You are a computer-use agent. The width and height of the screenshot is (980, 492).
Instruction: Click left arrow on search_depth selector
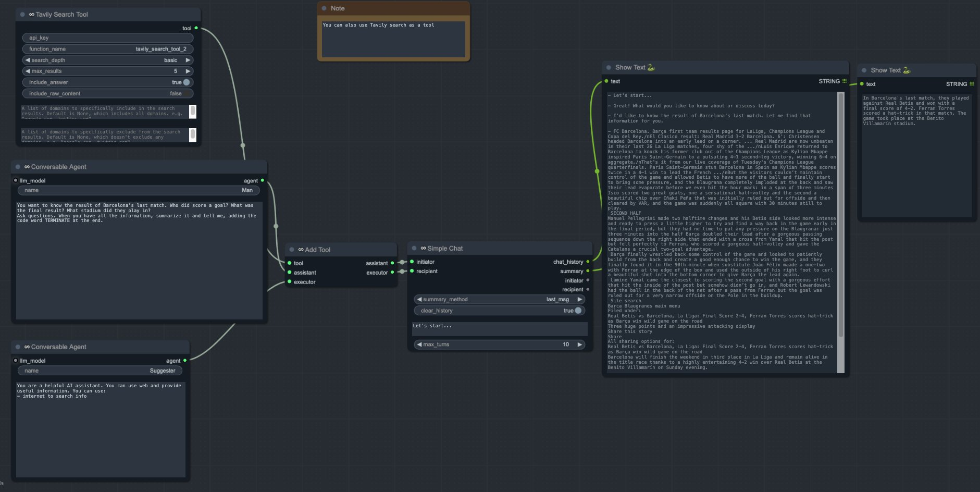(x=28, y=60)
